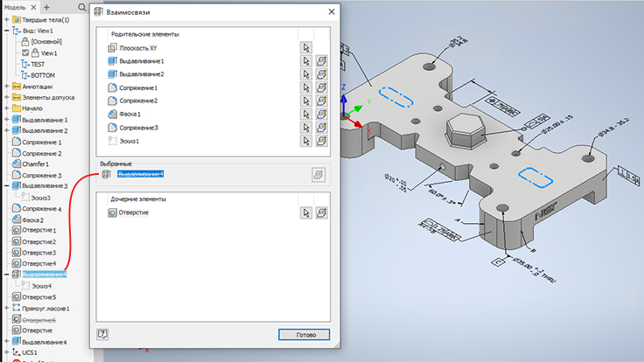Select [Основной] view representation
This screenshot has width=644, height=362.
[46, 41]
